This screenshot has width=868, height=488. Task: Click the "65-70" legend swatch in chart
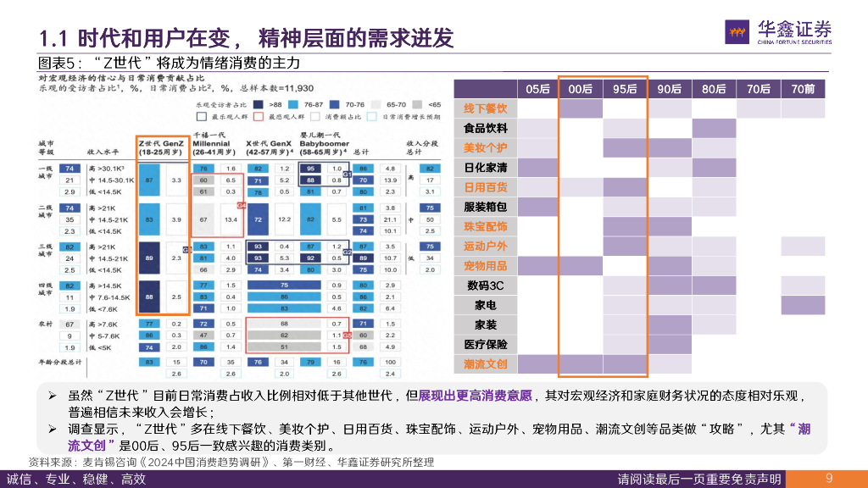click(x=374, y=104)
